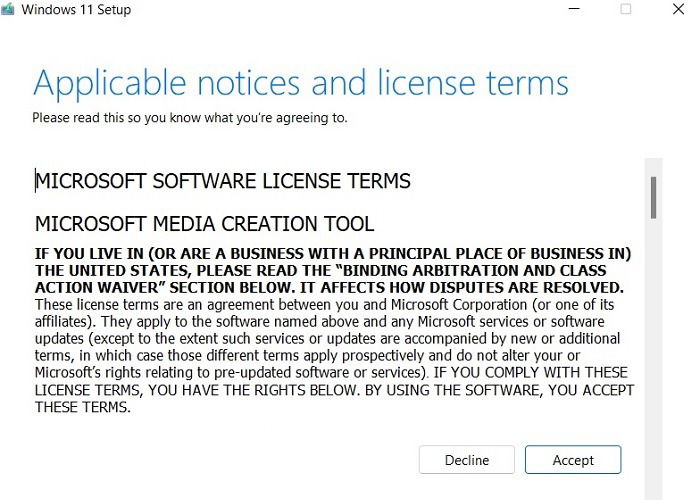
Task: Click the 'MICROSOFT SOFTWARE LICENSE TERMS' heading
Action: [x=223, y=181]
